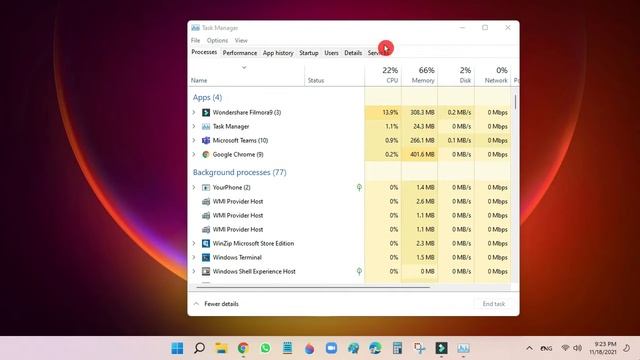Open the volume speaker tray icon
This screenshot has height=360, width=640.
[x=577, y=348]
